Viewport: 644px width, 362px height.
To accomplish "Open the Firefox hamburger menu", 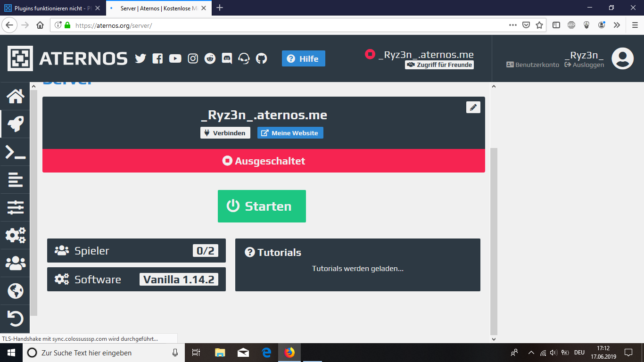I will [635, 25].
